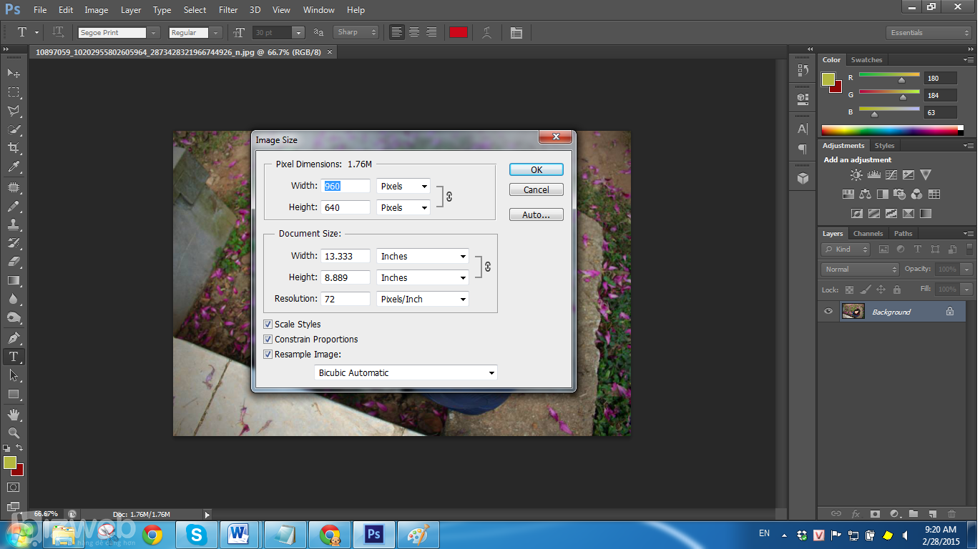Select the Pen tool
The image size is (980, 549).
coord(13,337)
